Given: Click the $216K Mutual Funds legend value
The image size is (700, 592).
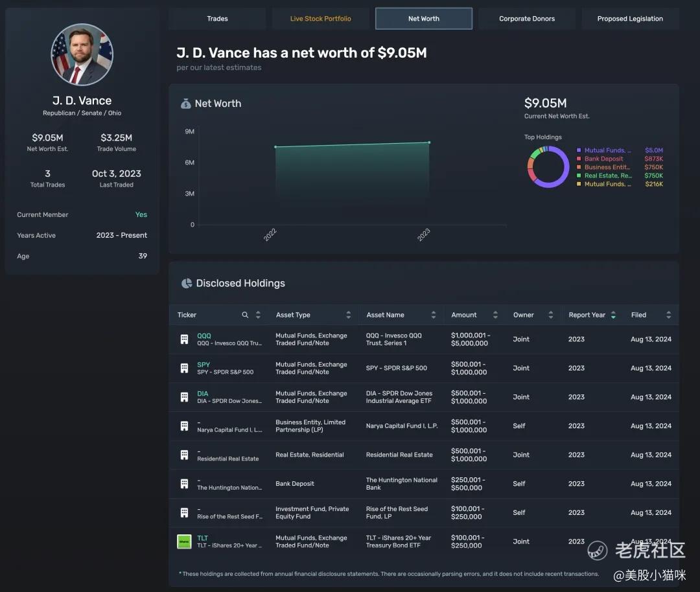Looking at the screenshot, I should coord(654,184).
